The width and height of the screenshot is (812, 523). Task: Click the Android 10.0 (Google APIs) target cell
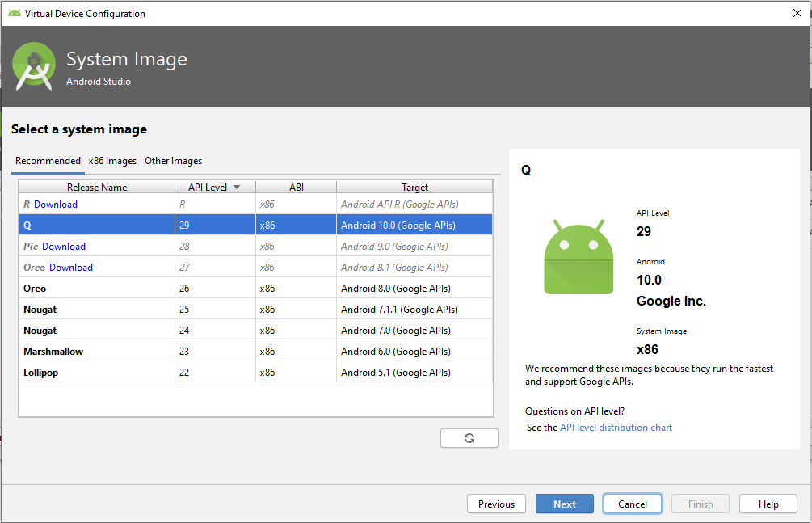pos(414,226)
